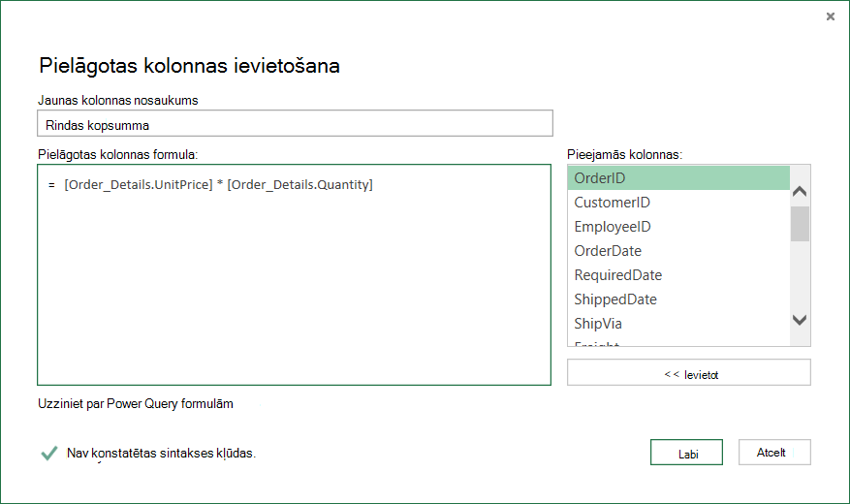This screenshot has height=504, width=850.
Task: Click [Order_Details.Quantity] in the formula
Action: (299, 185)
